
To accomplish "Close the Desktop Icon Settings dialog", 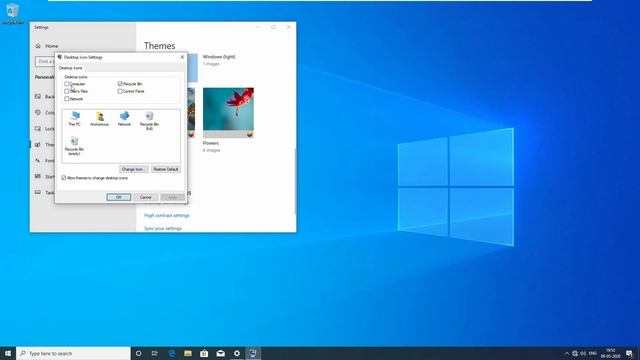I will click(x=182, y=57).
